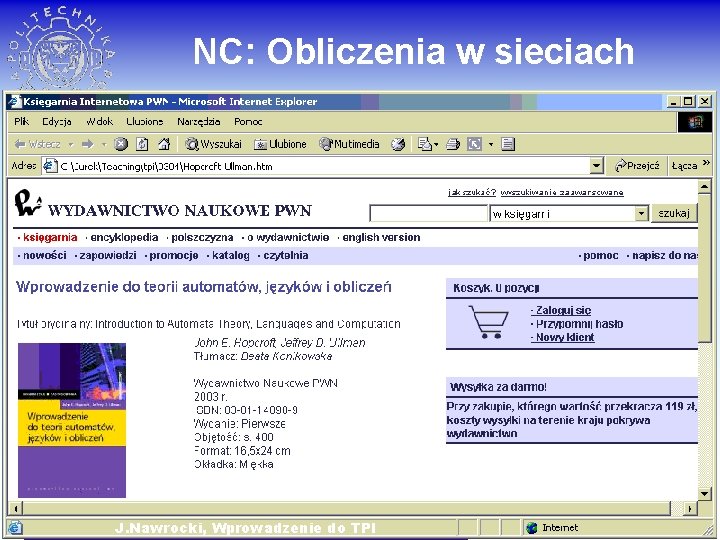The height and width of the screenshot is (540, 720).
Task: Click the Przejdź go button
Action: click(x=636, y=165)
